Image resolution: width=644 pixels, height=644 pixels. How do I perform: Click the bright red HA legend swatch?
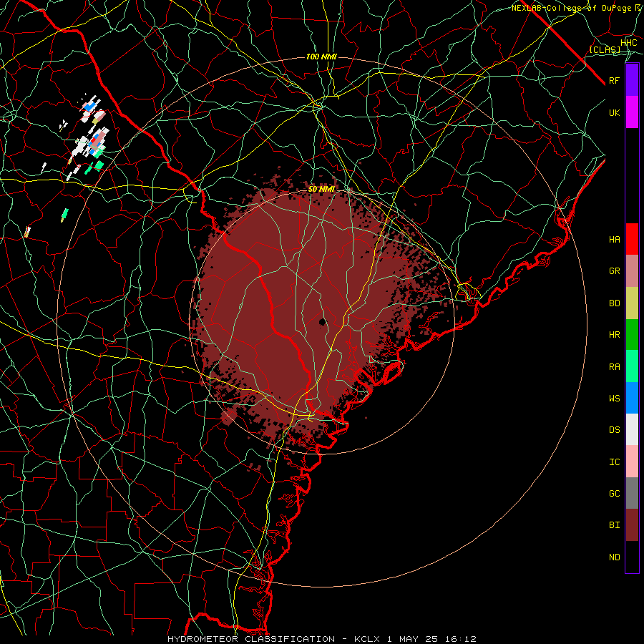[632, 239]
